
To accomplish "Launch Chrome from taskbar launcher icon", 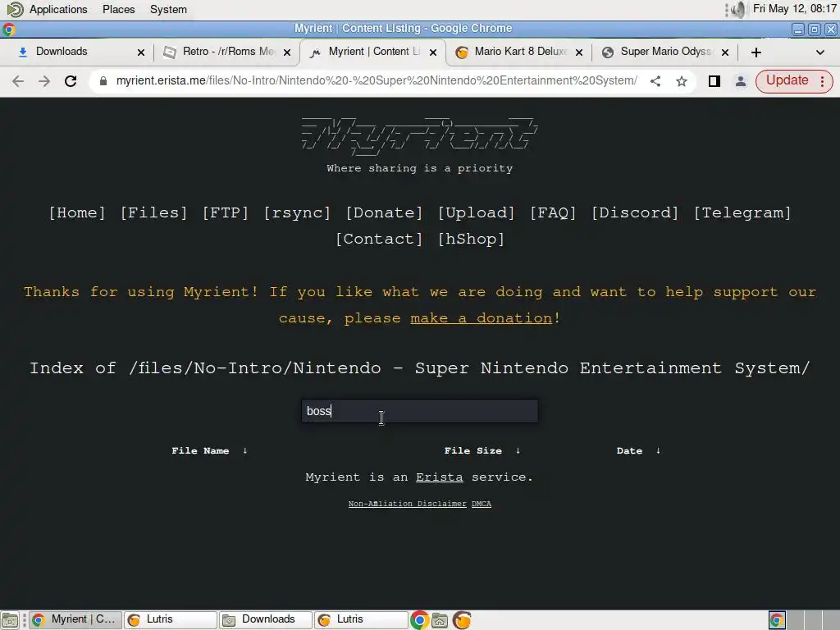I will click(x=419, y=620).
